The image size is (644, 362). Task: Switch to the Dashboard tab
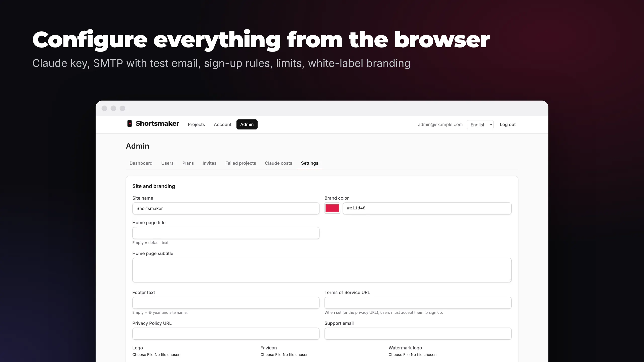pyautogui.click(x=141, y=163)
